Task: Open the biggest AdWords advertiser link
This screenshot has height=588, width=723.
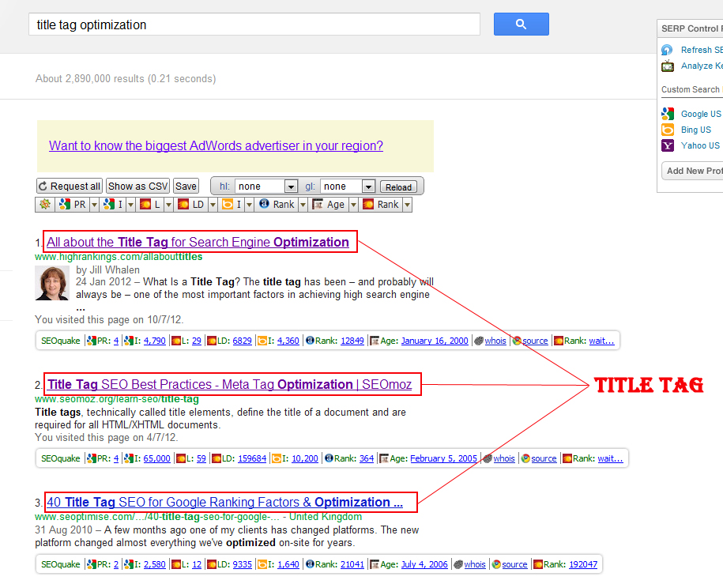Action: tap(216, 145)
